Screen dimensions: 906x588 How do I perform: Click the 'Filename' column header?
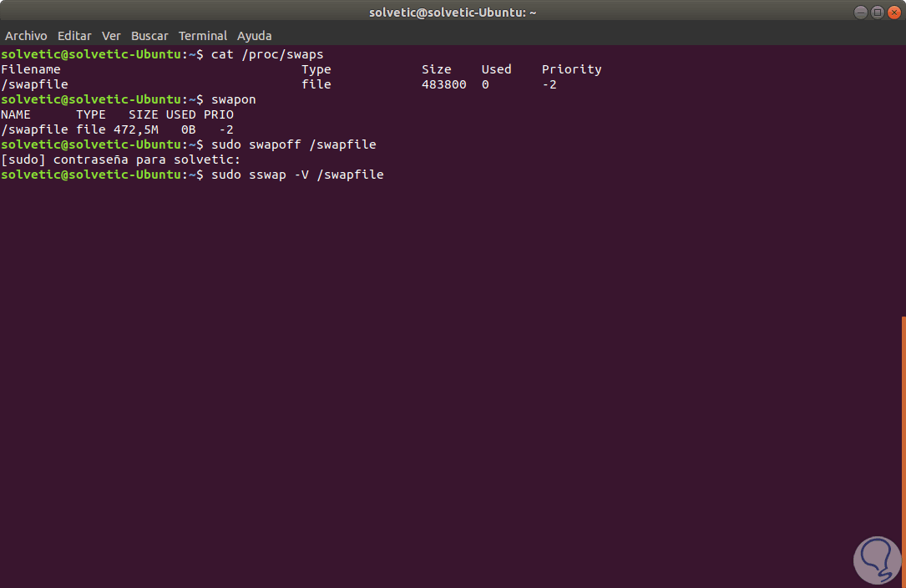(31, 69)
